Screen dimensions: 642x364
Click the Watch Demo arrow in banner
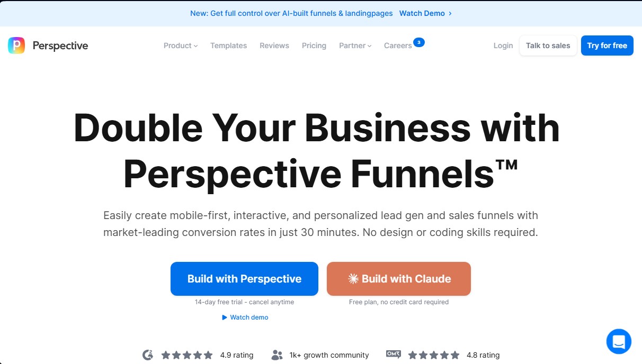pos(450,13)
